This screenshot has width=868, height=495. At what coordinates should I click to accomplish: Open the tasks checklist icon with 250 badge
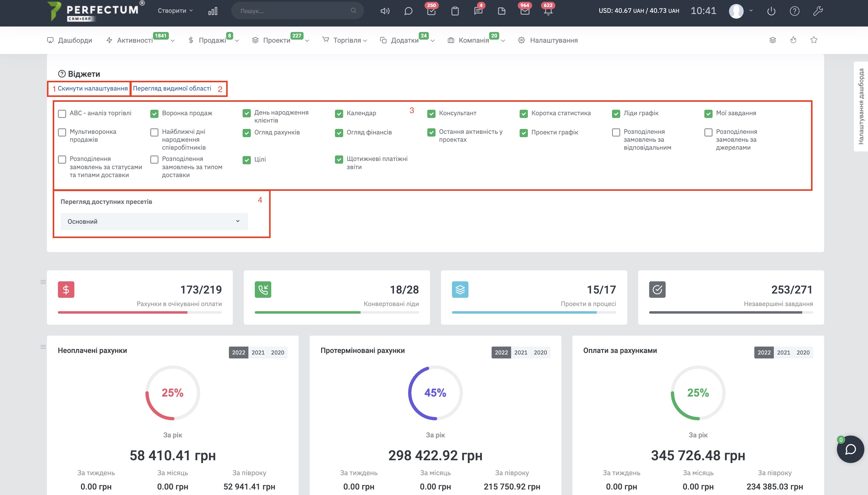pyautogui.click(x=431, y=11)
